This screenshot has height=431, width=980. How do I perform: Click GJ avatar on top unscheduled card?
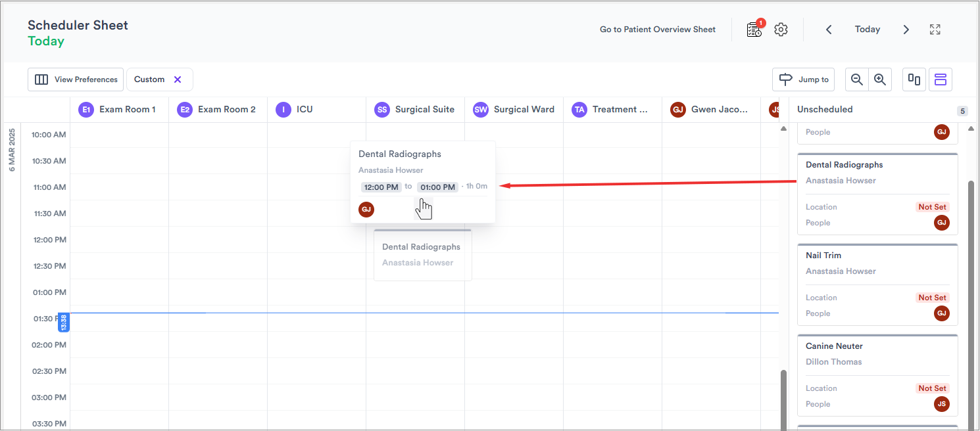(x=942, y=132)
